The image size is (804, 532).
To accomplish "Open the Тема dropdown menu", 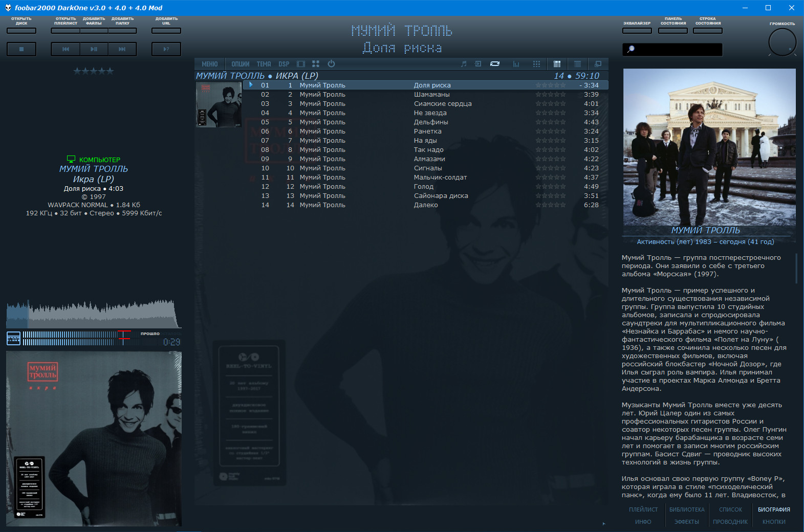I will pos(264,64).
